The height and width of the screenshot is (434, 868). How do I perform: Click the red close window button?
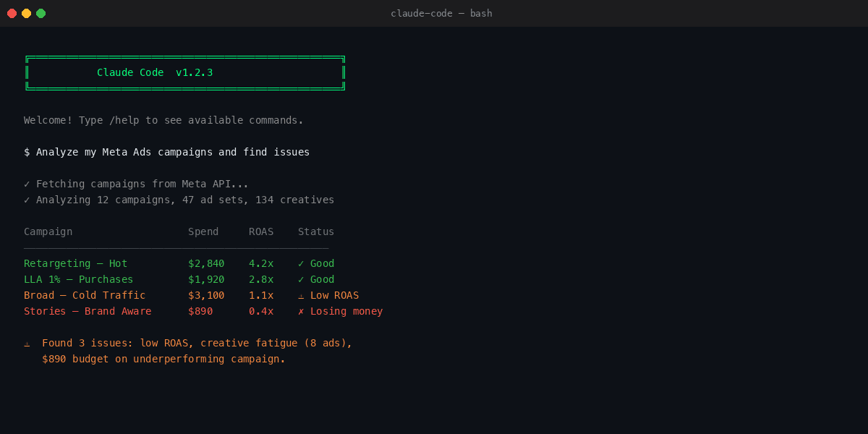pos(12,13)
